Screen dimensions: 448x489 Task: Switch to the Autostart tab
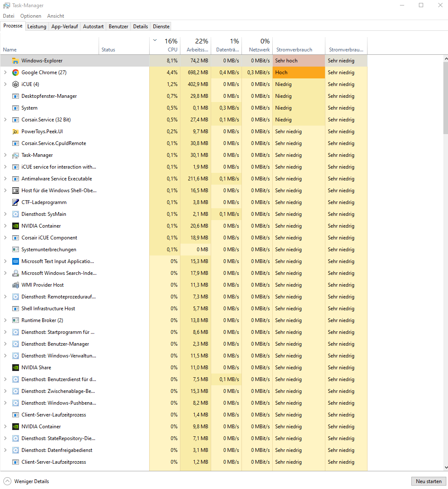tap(93, 27)
